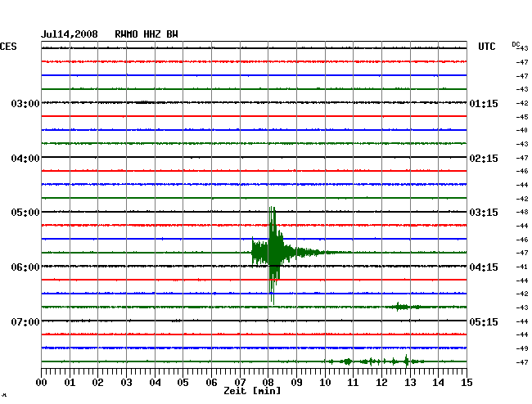Image resolution: width=532 pixels, height=404 pixels.
Task: Select the 04:15 UTC label
Action: (484, 267)
